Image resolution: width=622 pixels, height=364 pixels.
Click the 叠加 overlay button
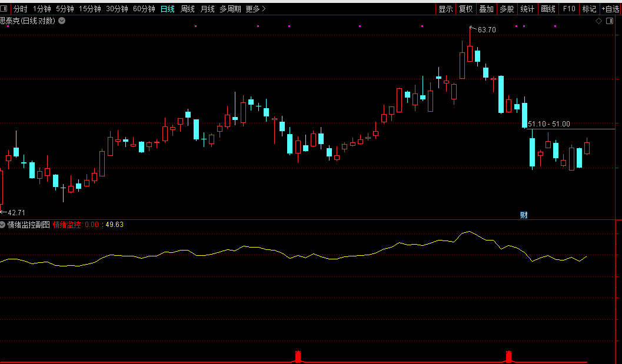(x=486, y=9)
